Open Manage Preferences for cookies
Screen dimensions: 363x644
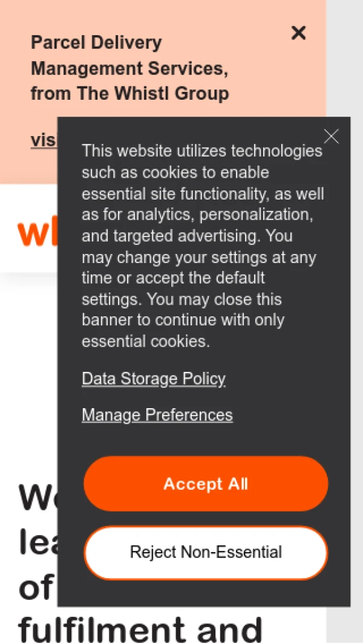pos(157,415)
